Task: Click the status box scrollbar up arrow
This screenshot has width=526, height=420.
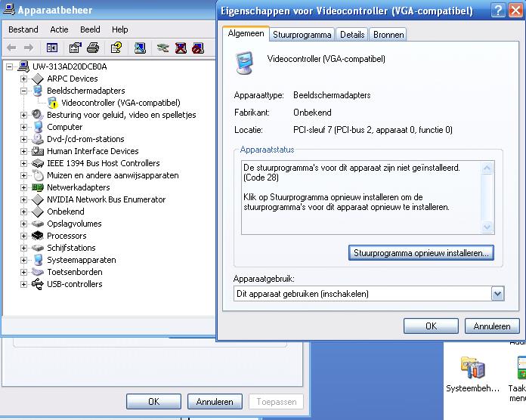Action: (x=487, y=168)
